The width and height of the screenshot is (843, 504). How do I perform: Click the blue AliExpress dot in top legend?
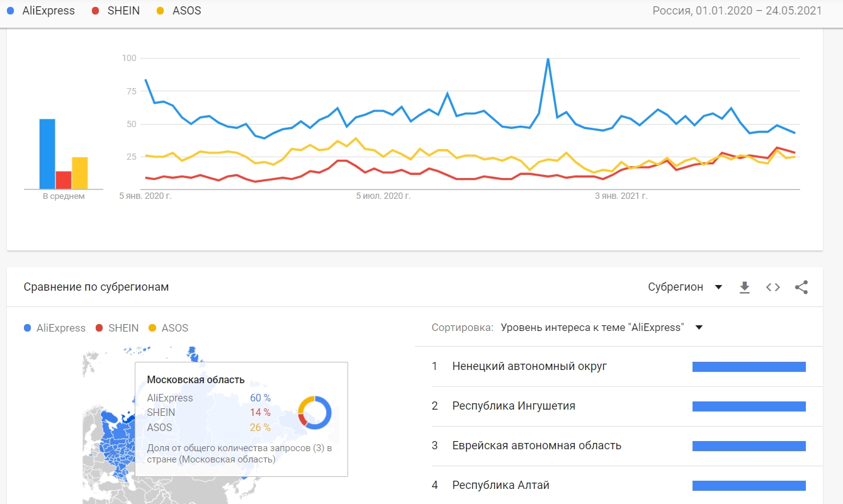pyautogui.click(x=10, y=11)
